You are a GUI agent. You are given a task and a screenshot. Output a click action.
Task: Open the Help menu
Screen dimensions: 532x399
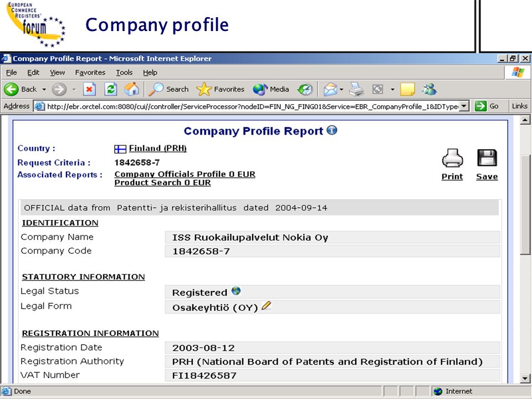pos(150,72)
